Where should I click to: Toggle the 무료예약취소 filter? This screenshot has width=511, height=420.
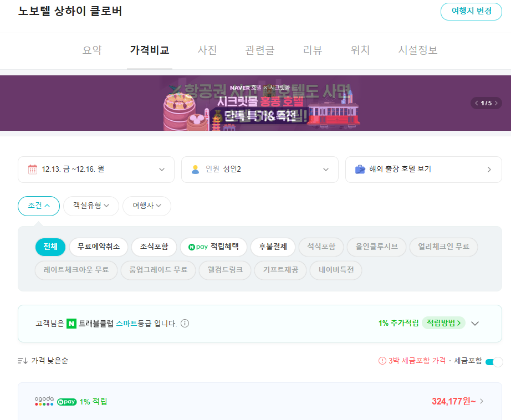(x=99, y=247)
